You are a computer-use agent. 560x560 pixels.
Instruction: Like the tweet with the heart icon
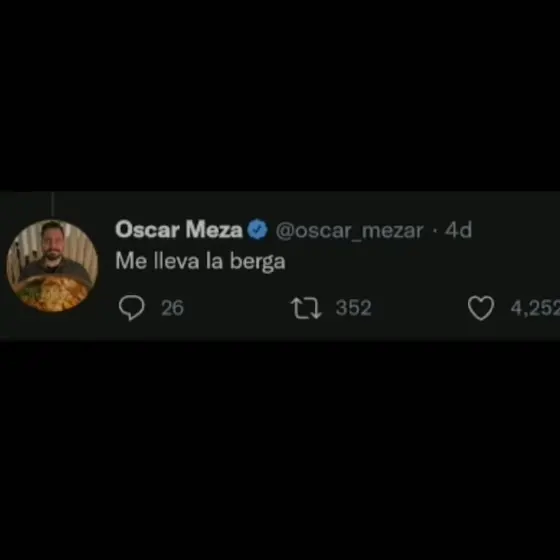[481, 308]
